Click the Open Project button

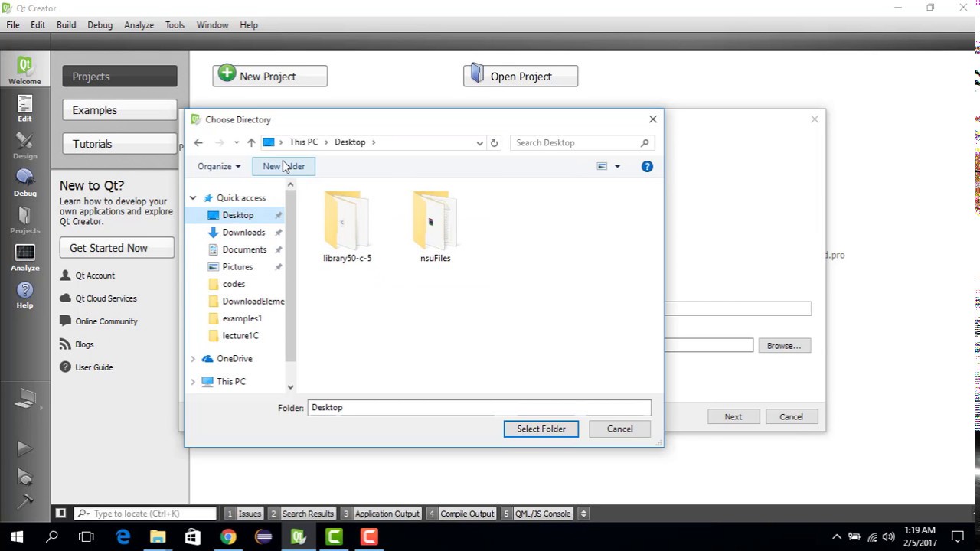[x=521, y=76]
